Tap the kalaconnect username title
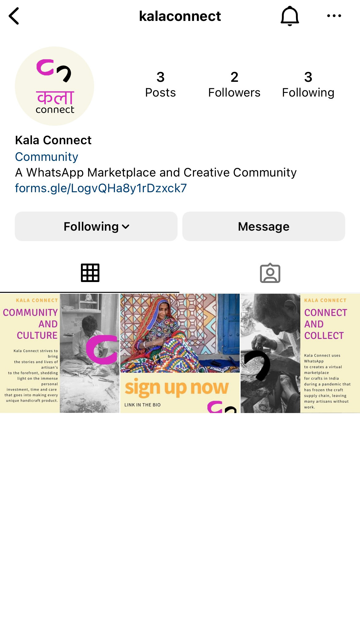360x644 pixels. click(x=180, y=16)
